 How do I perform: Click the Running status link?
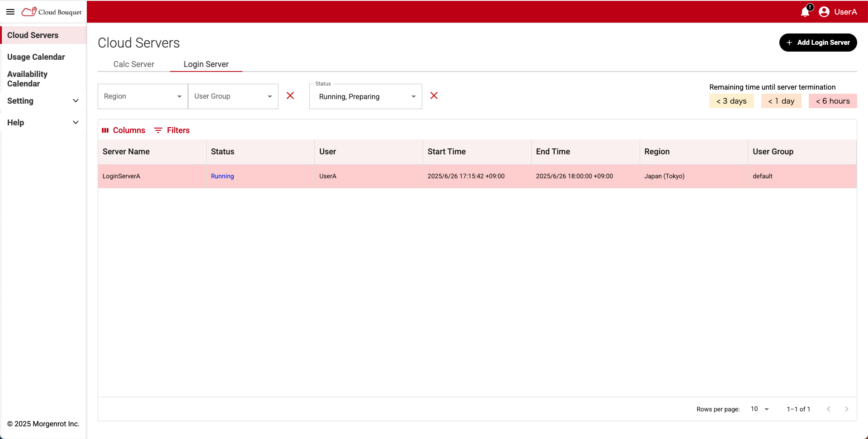click(x=222, y=176)
